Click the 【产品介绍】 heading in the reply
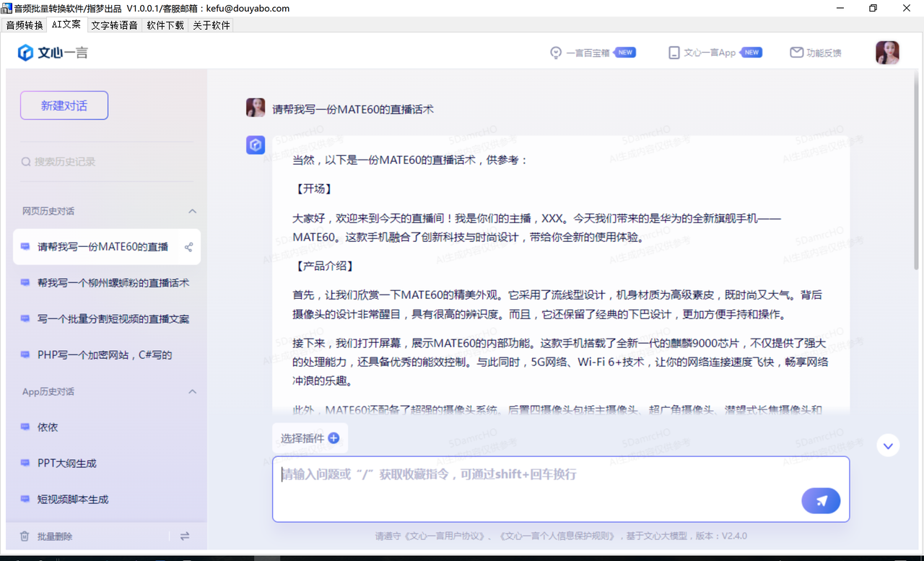Image resolution: width=924 pixels, height=561 pixels. [x=325, y=266]
